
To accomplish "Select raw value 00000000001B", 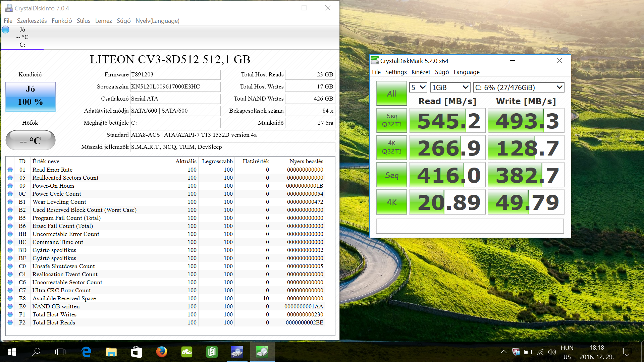I will click(x=305, y=186).
